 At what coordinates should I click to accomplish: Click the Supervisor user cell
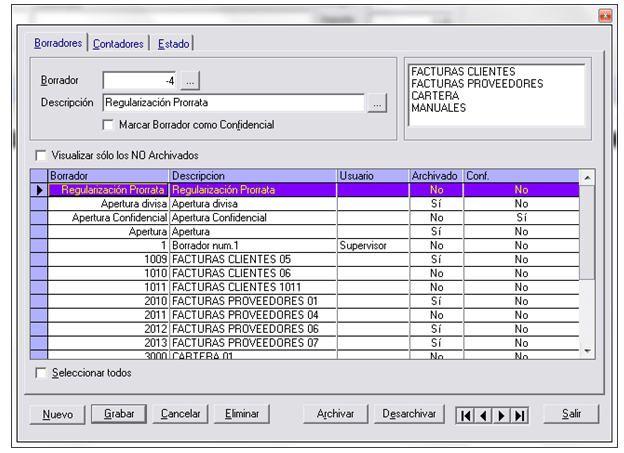pyautogui.click(x=373, y=246)
